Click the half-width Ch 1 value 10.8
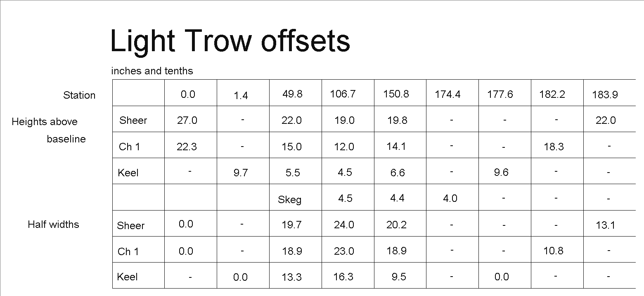This screenshot has height=296, width=644. click(x=553, y=251)
